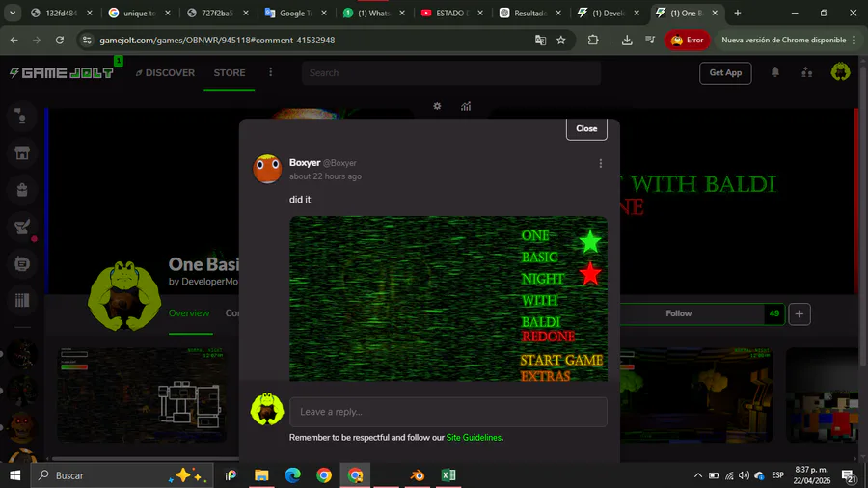Viewport: 868px width, 488px height.
Task: Click the follower count 49
Action: point(773,313)
